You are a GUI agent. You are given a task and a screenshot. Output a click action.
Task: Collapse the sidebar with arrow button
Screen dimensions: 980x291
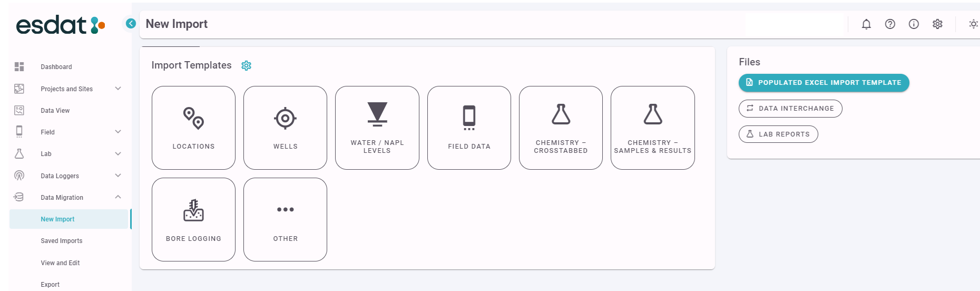(131, 24)
